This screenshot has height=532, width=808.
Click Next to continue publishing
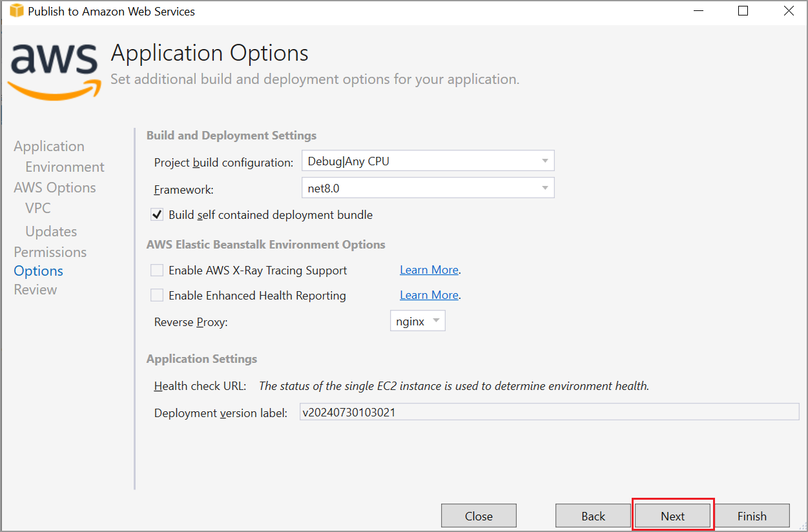pos(673,515)
